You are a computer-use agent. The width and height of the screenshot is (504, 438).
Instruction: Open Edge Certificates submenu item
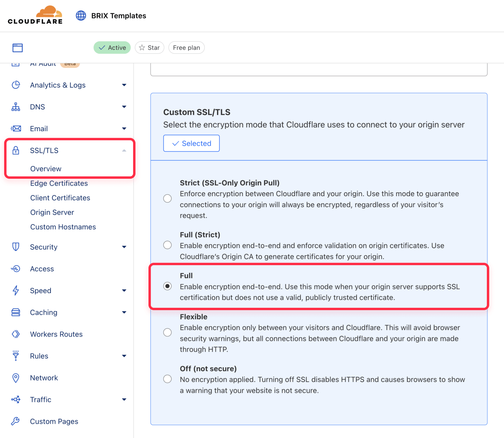point(59,183)
